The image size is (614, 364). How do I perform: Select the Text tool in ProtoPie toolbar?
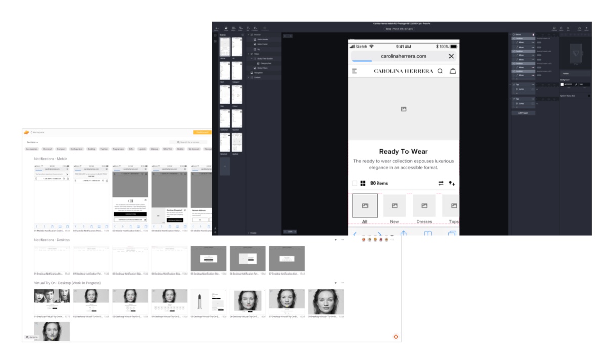[248, 28]
